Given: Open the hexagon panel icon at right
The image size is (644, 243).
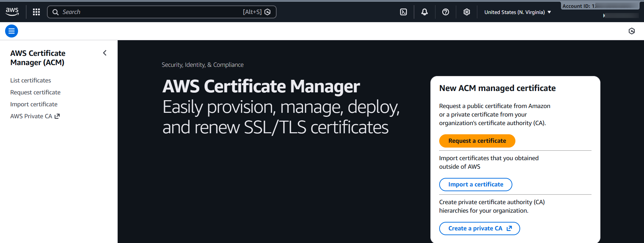Looking at the screenshot, I should point(632,31).
